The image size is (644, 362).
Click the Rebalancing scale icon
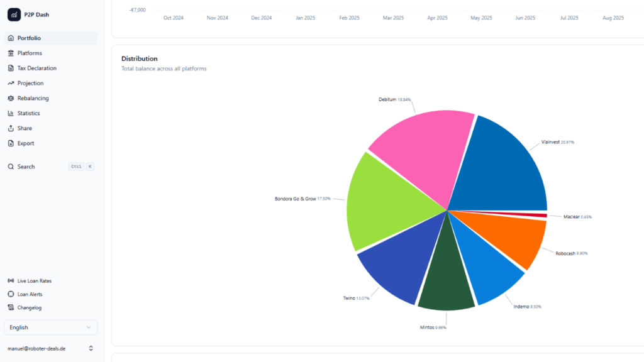point(11,99)
